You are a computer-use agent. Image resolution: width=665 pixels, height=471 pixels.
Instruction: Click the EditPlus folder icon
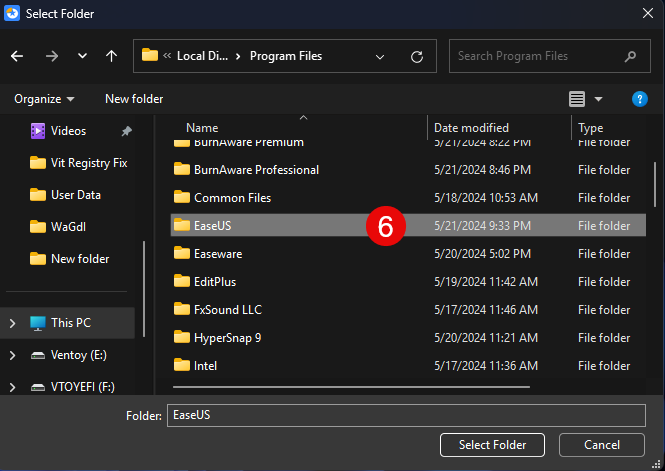182,281
